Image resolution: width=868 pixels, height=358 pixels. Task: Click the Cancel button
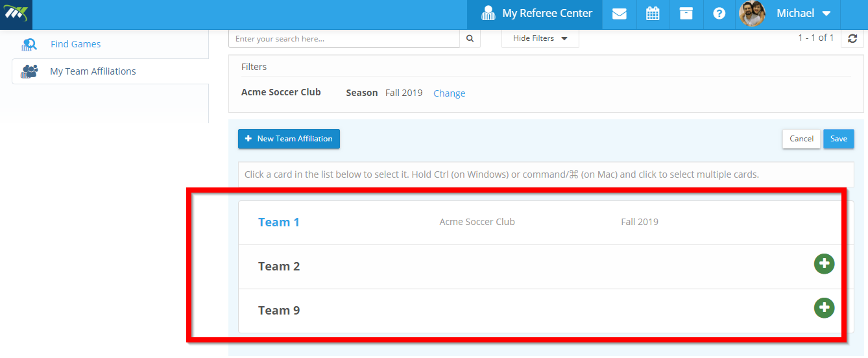pyautogui.click(x=802, y=139)
